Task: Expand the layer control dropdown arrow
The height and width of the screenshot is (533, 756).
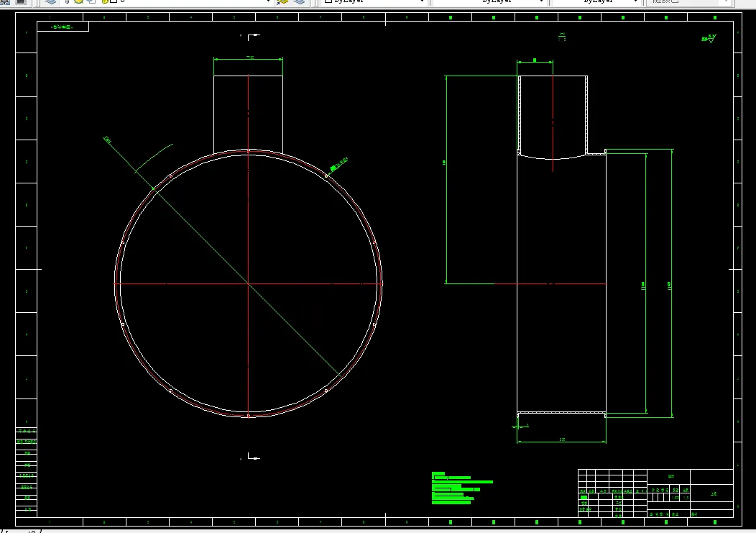Action: (x=269, y=2)
